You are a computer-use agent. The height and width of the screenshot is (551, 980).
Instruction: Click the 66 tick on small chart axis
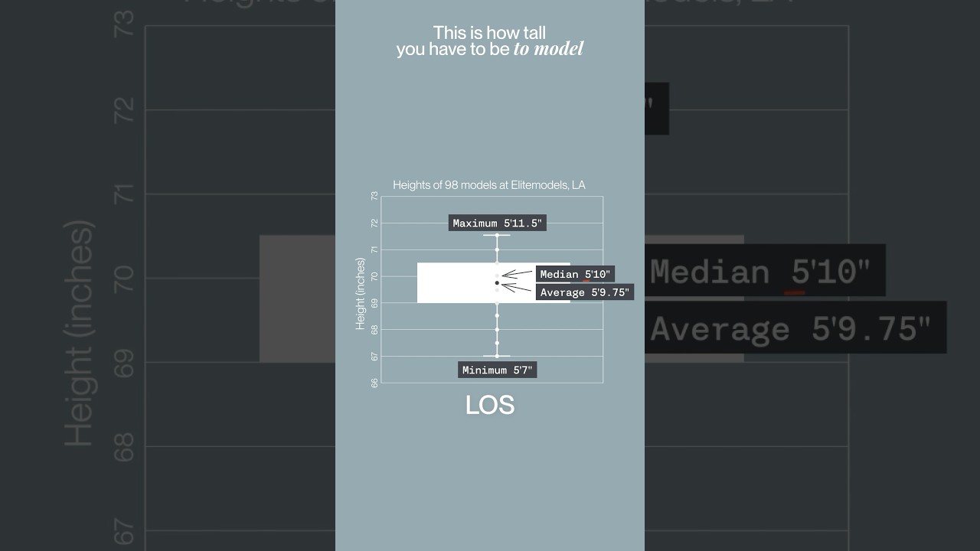[374, 383]
